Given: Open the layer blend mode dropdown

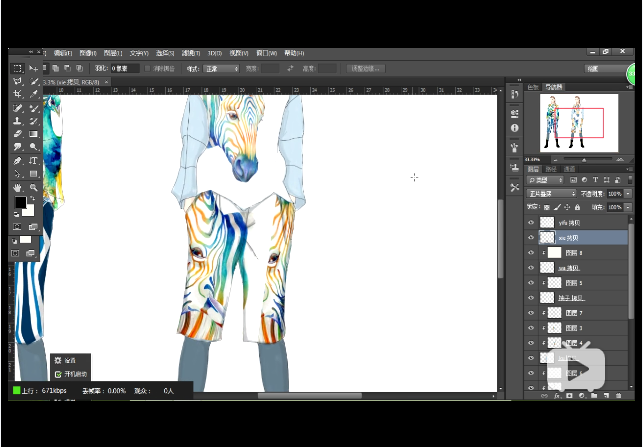Looking at the screenshot, I should pos(550,193).
